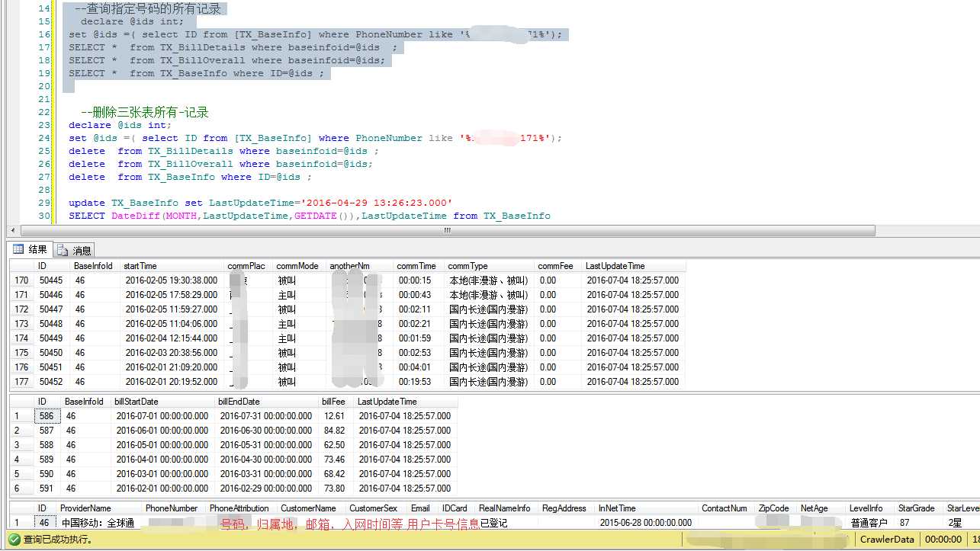980x551 pixels.
Task: Click the 00:00:00 elapsed time in status bar
Action: 943,540
